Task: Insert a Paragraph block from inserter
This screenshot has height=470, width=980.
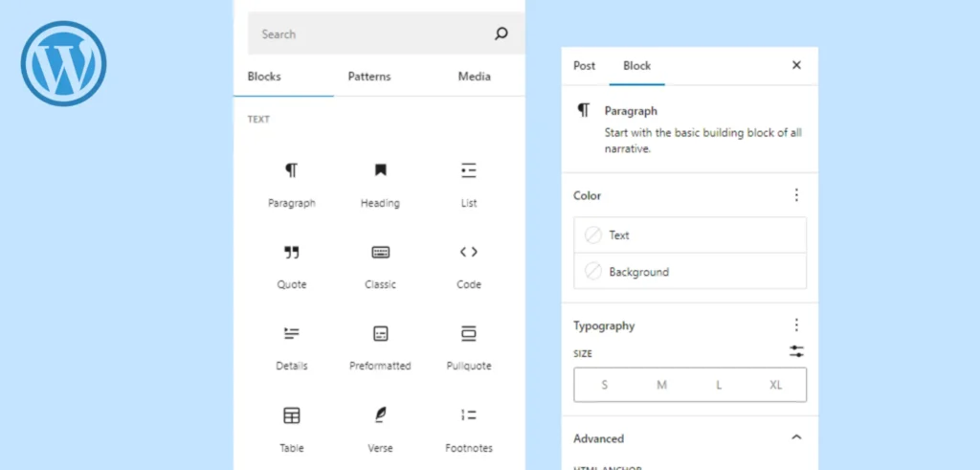Action: point(291,185)
